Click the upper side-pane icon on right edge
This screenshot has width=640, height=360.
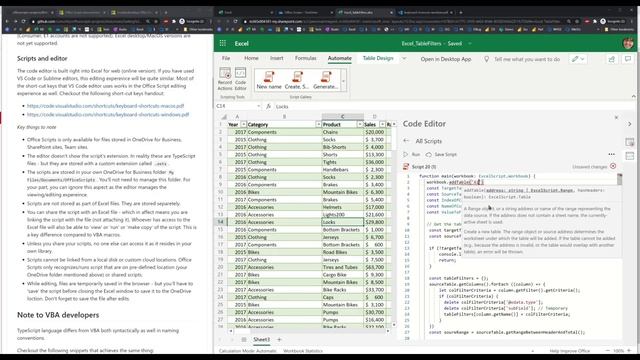(x=630, y=142)
